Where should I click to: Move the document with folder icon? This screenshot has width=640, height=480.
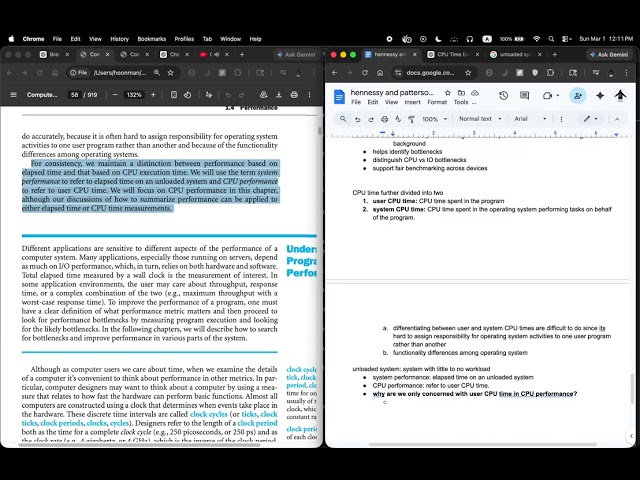click(461, 93)
